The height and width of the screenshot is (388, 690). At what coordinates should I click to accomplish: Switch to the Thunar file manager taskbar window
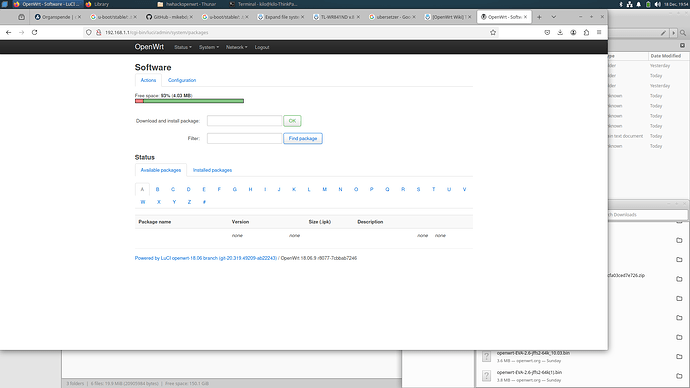tap(187, 4)
